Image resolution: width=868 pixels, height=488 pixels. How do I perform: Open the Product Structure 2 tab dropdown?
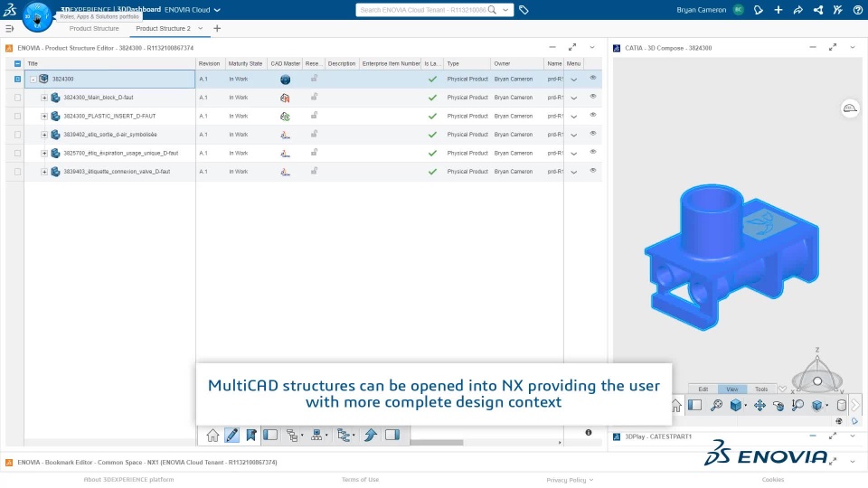click(x=201, y=28)
